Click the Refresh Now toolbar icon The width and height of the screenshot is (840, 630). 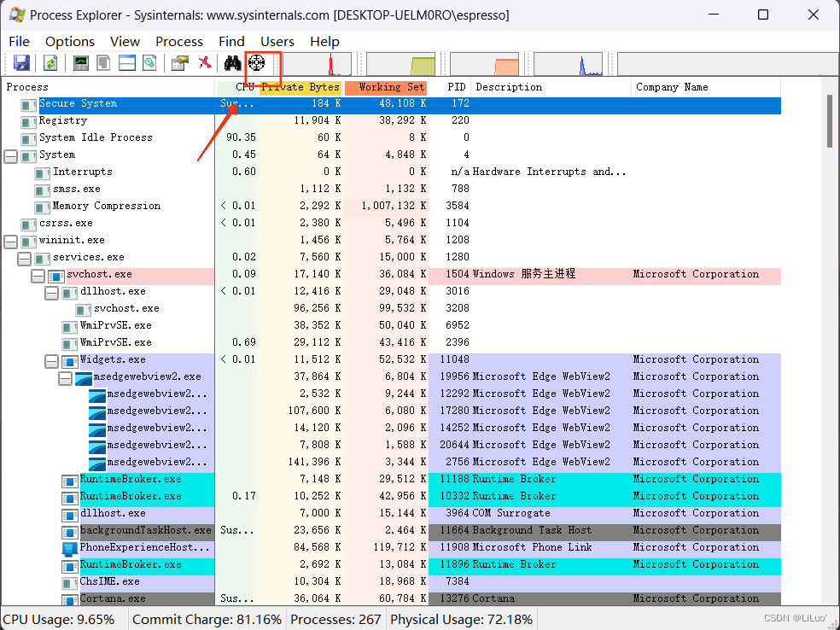[50, 63]
